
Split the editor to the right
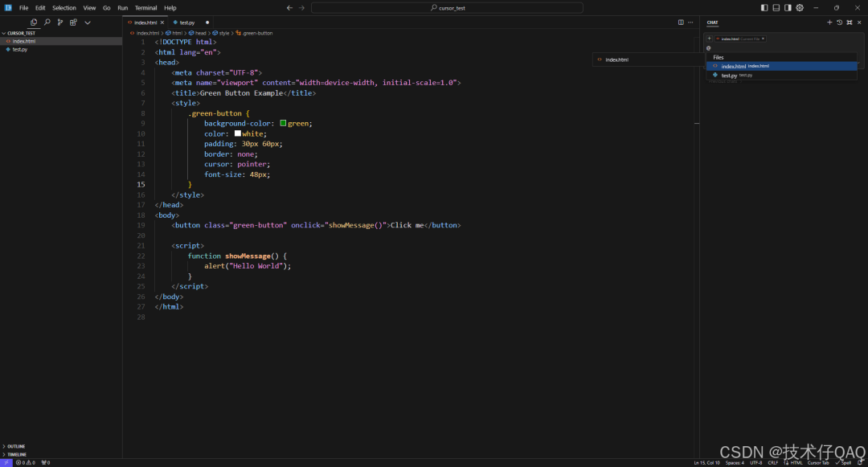(681, 23)
